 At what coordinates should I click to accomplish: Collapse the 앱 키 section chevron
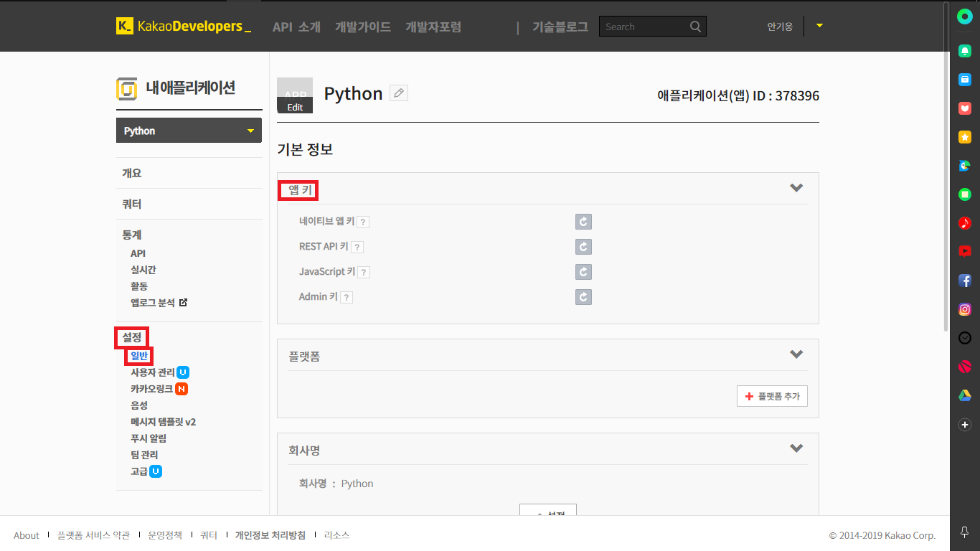click(x=796, y=188)
